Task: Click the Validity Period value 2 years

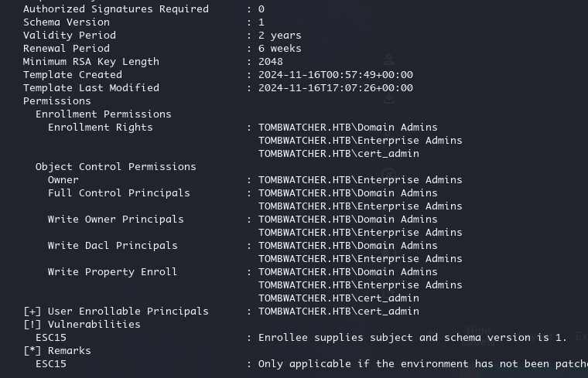Action: coord(280,36)
